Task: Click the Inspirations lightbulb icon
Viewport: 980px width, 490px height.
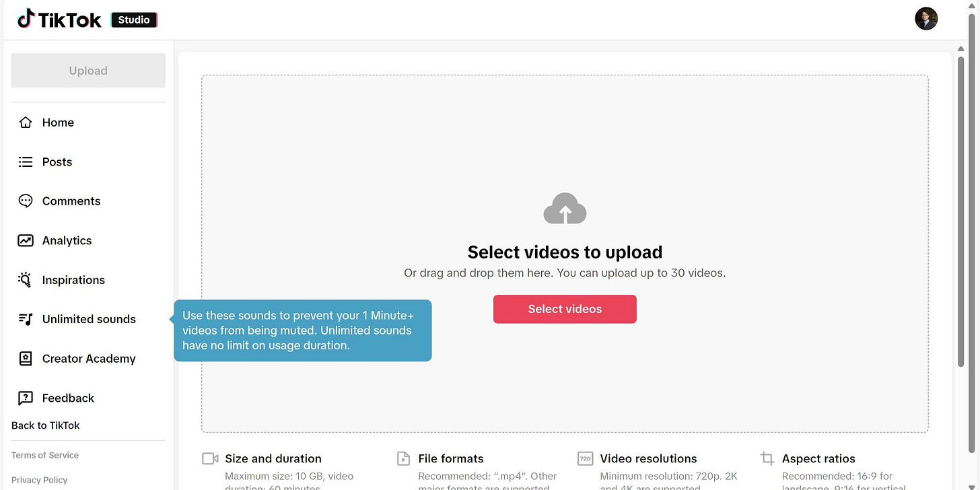Action: click(26, 279)
